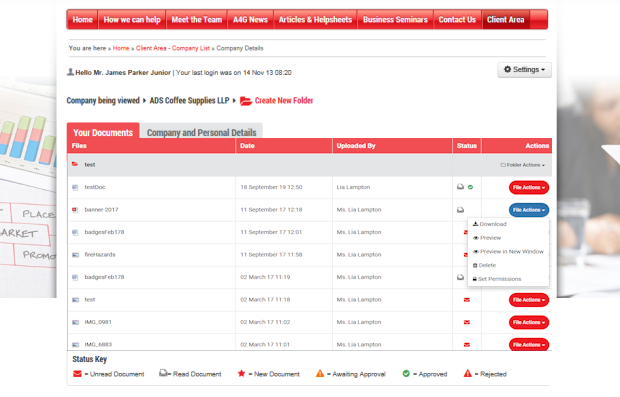Open File Actions for the test file
The width and height of the screenshot is (620, 397).
529,300
